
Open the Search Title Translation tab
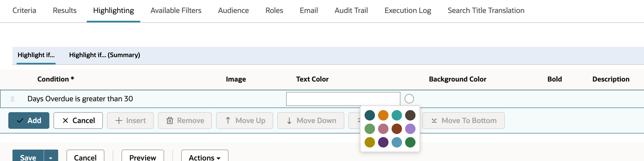click(x=486, y=11)
